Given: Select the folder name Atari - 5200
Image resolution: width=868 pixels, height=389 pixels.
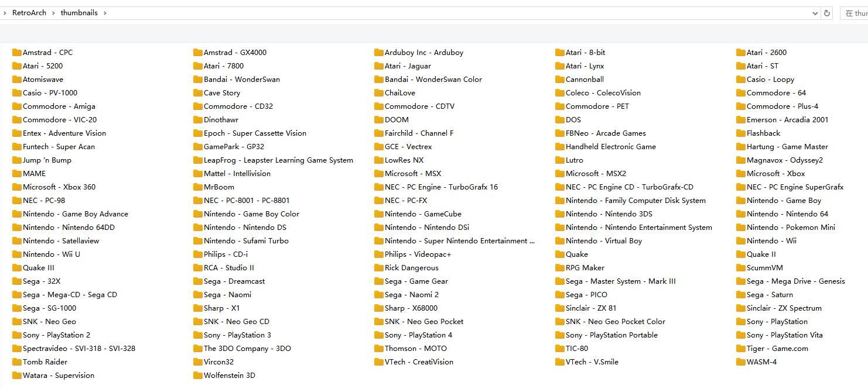Looking at the screenshot, I should (x=43, y=66).
